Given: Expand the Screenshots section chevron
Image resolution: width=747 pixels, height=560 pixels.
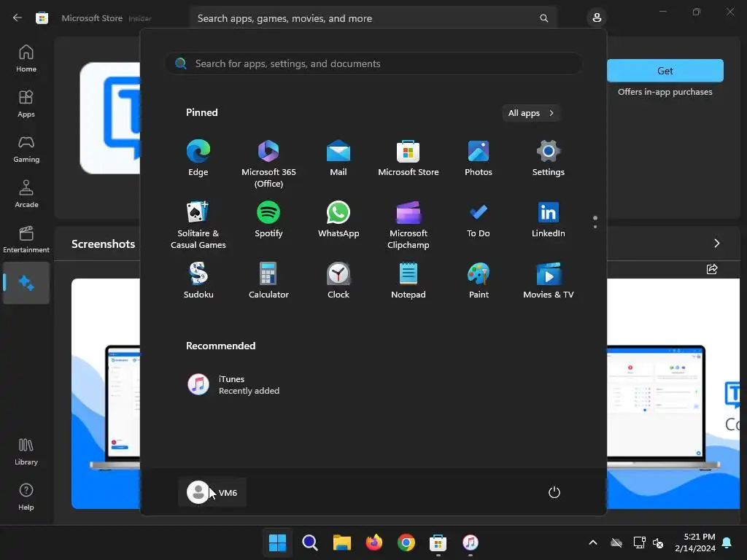Looking at the screenshot, I should coord(717,244).
